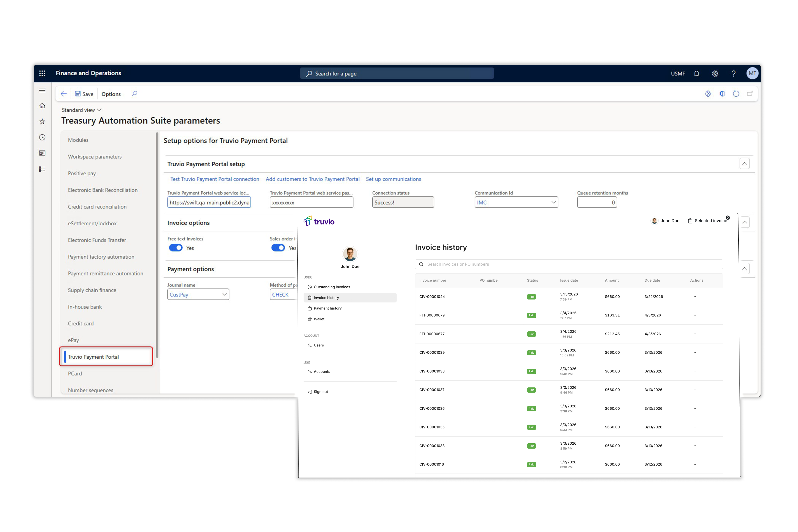Click Set up communications link
Screen dimensions: 798x532
[393, 179]
